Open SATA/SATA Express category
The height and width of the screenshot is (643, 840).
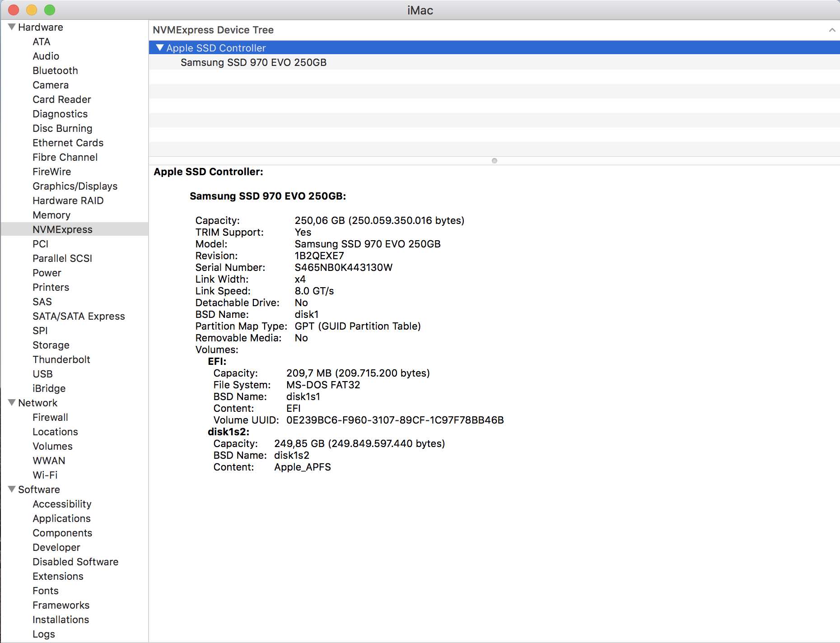pyautogui.click(x=79, y=316)
